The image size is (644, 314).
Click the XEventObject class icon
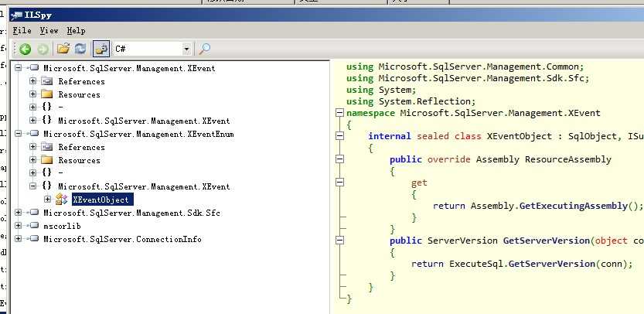61,200
